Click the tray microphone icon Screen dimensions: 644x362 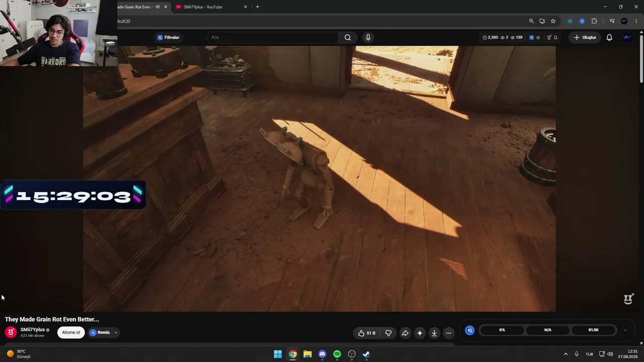(x=577, y=354)
